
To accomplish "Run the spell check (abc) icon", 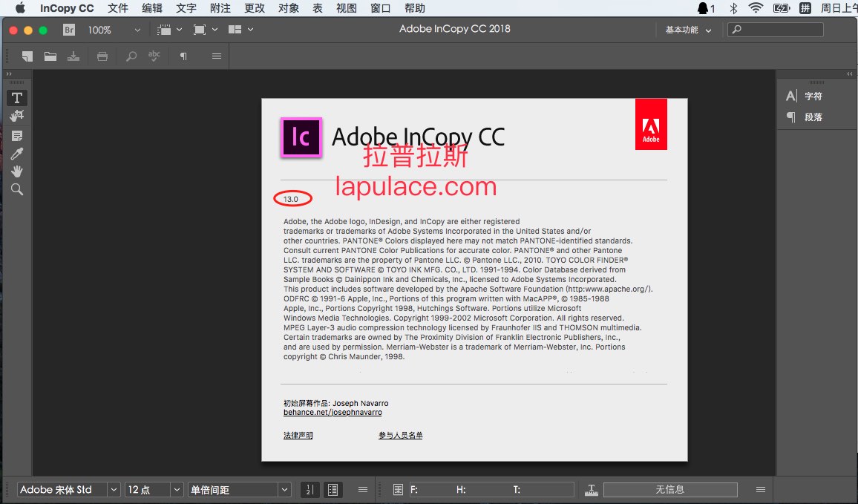I will point(154,56).
